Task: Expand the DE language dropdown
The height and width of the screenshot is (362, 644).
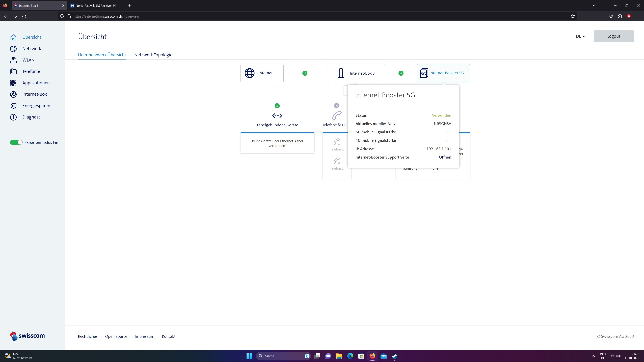Action: click(580, 37)
